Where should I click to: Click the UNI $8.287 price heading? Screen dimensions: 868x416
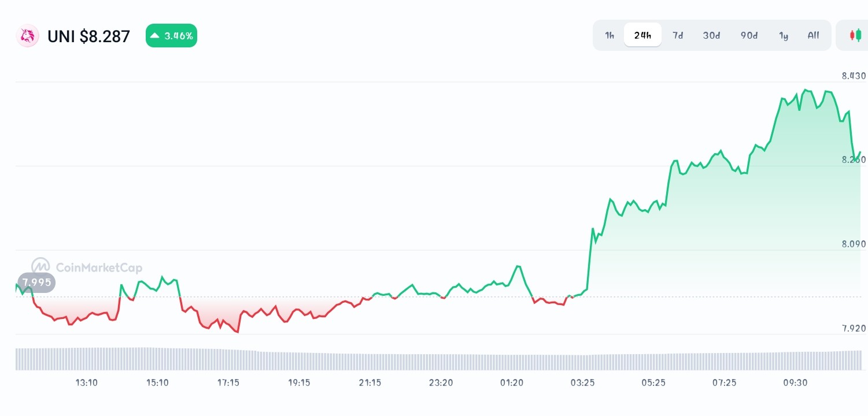click(x=88, y=36)
